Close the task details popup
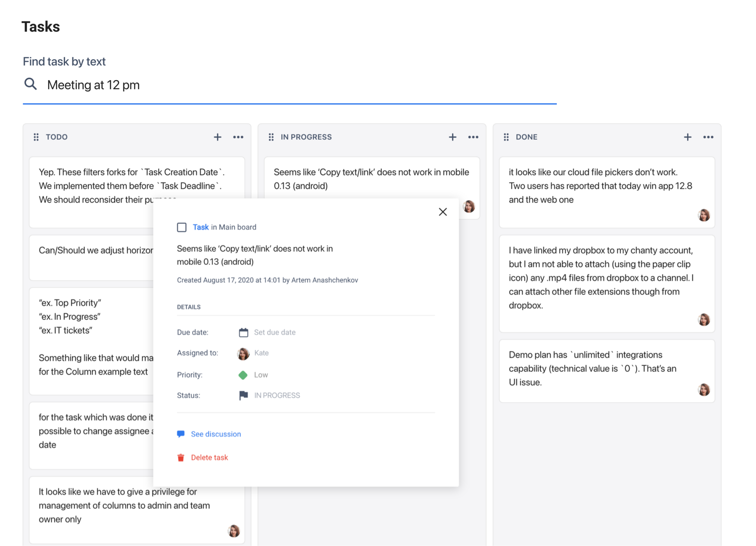756x546 pixels. click(x=443, y=212)
